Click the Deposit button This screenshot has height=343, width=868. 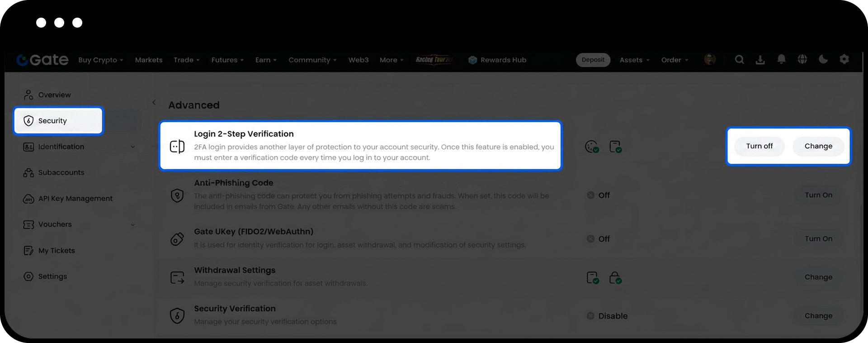tap(593, 60)
